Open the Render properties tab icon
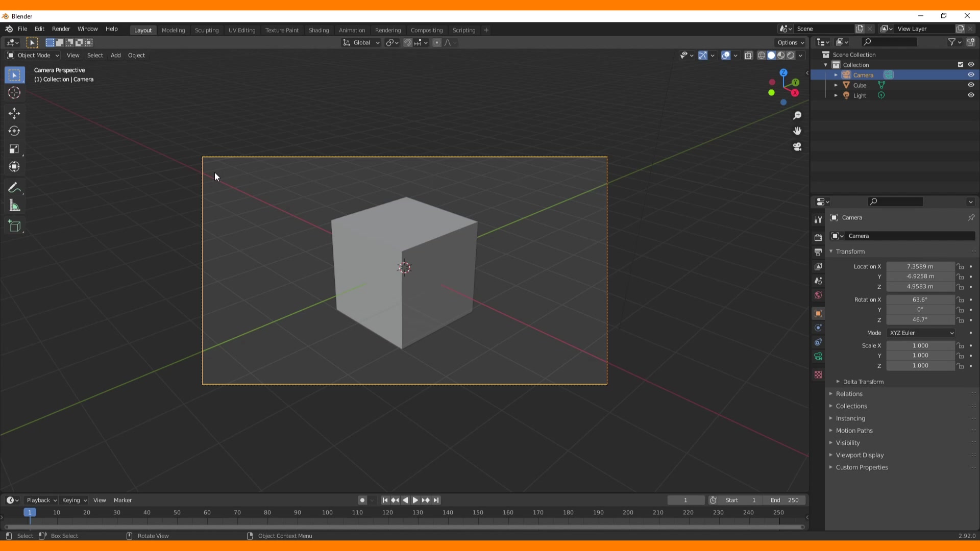 pyautogui.click(x=818, y=238)
